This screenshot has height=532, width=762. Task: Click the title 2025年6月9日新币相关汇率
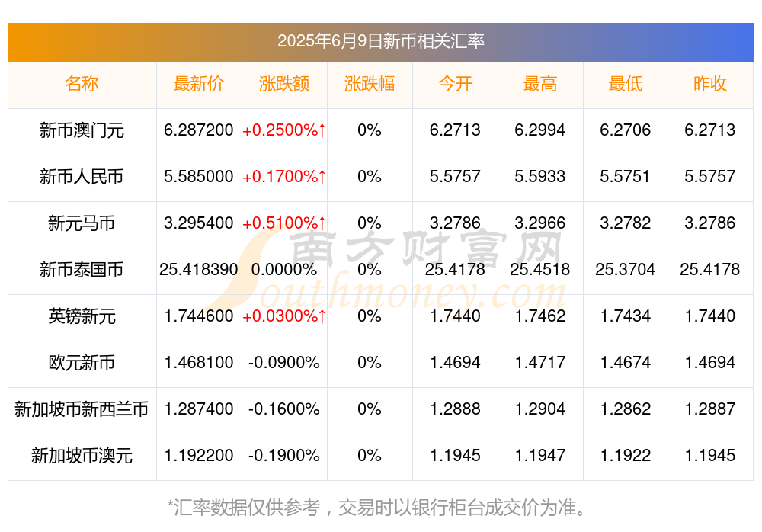380,41
